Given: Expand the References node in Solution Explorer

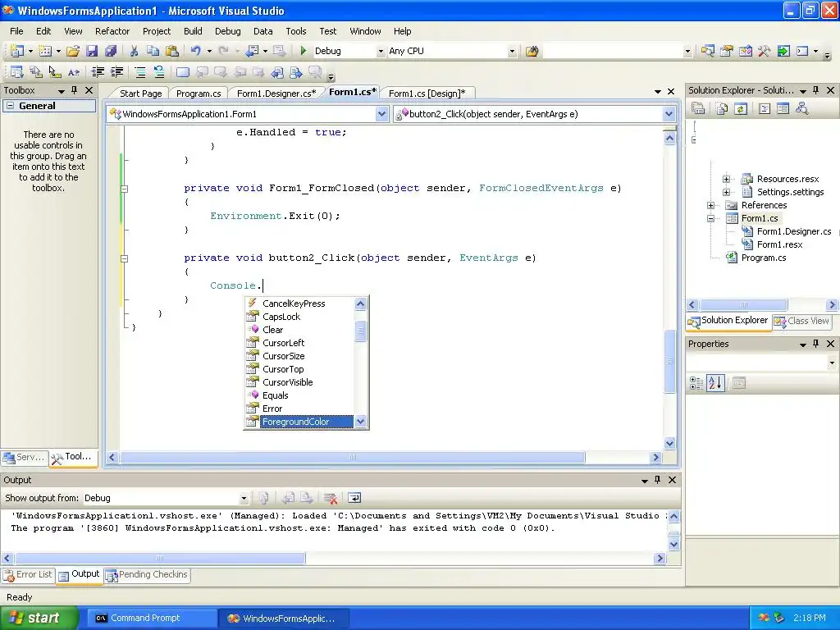Looking at the screenshot, I should (710, 205).
